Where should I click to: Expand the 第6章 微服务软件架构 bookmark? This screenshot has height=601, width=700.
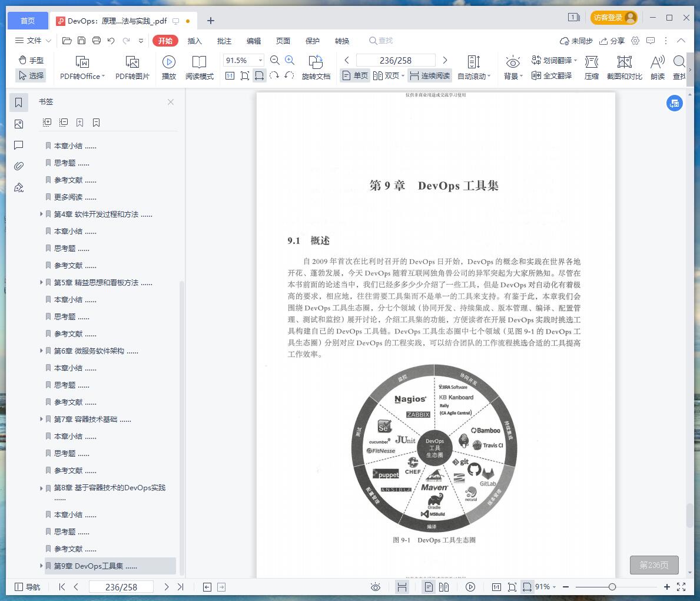(x=42, y=351)
